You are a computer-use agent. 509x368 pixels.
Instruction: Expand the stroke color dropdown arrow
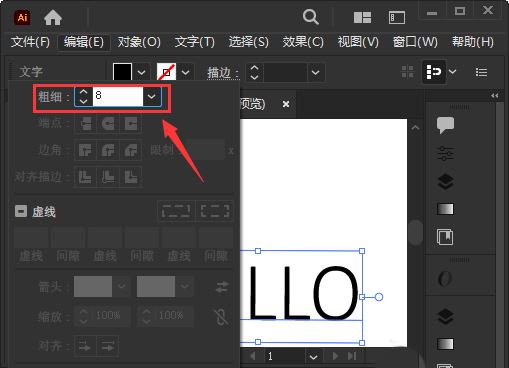click(185, 72)
